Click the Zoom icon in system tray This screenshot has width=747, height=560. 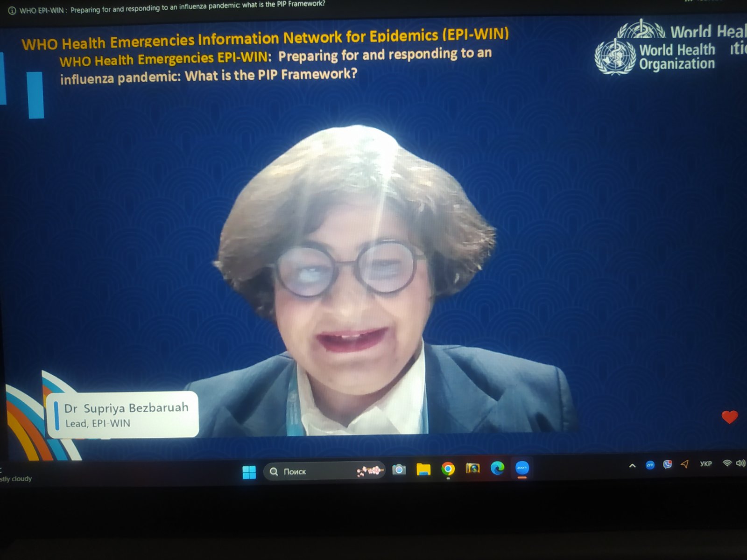click(x=650, y=465)
